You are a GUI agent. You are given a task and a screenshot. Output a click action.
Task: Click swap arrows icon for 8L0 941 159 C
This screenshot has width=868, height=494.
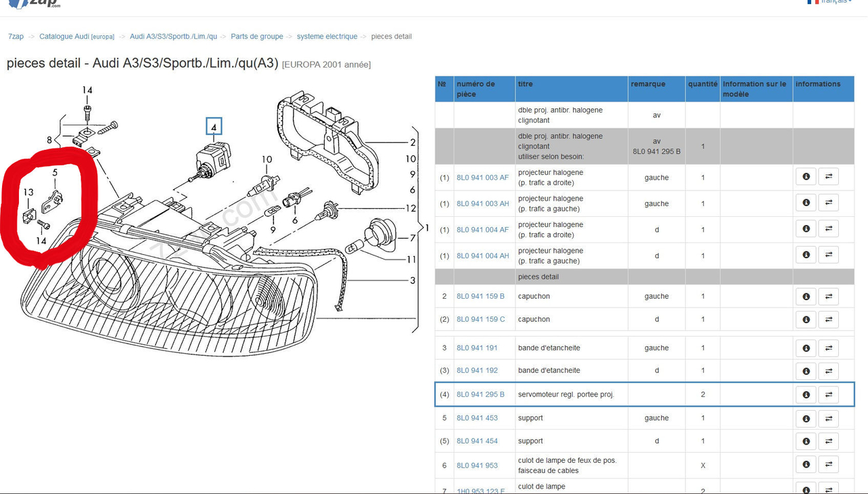click(x=828, y=320)
